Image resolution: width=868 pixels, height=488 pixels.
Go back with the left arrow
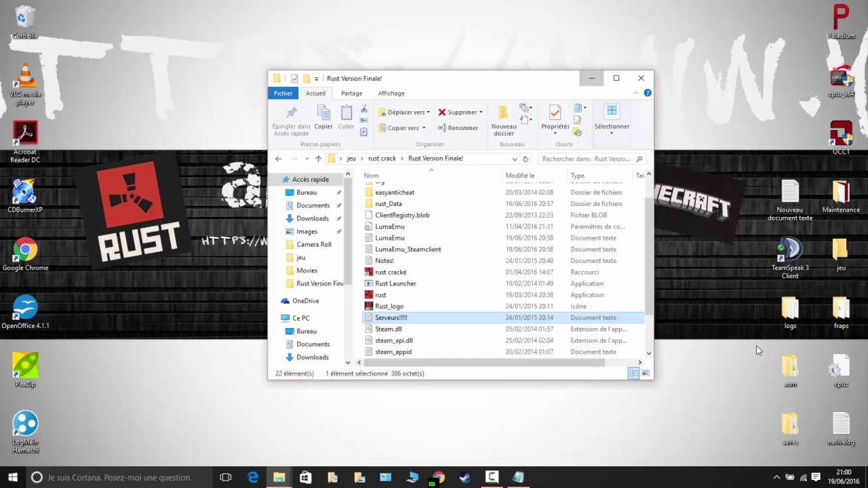click(278, 159)
